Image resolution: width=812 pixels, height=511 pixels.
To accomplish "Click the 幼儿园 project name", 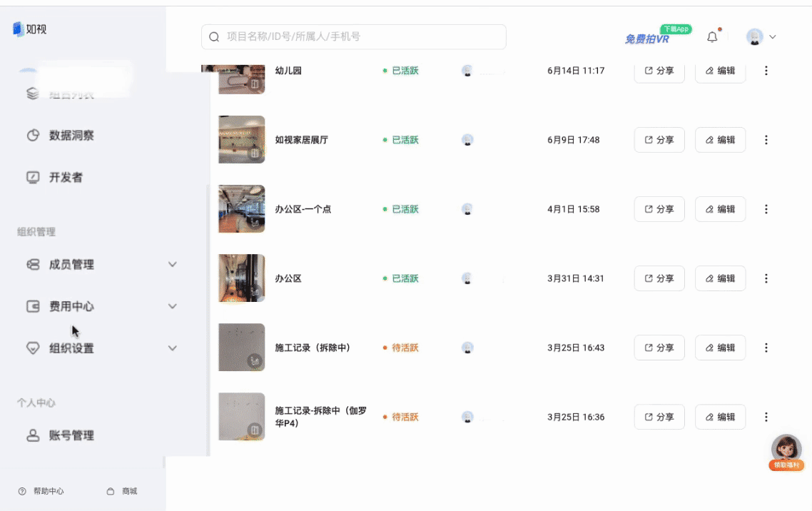I will [x=288, y=71].
